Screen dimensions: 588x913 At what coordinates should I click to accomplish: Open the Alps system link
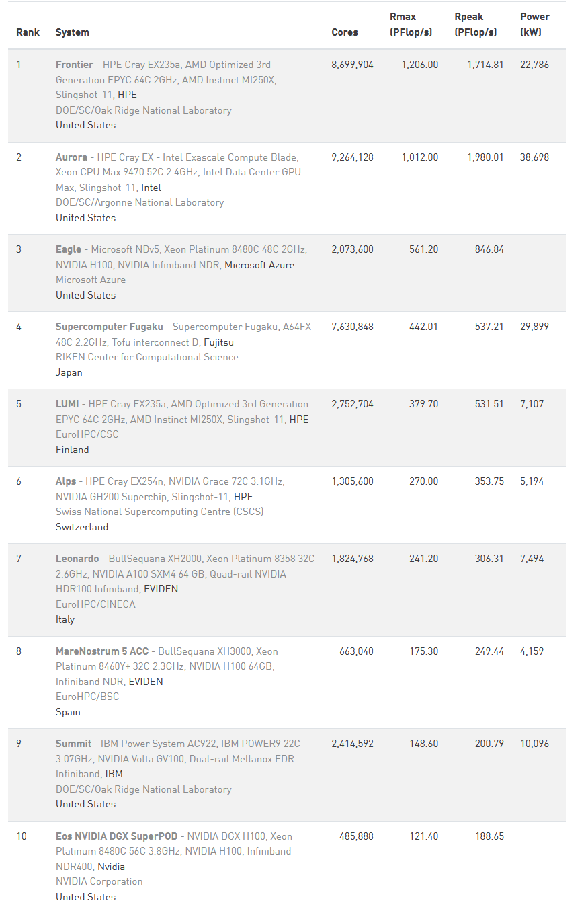(x=66, y=481)
